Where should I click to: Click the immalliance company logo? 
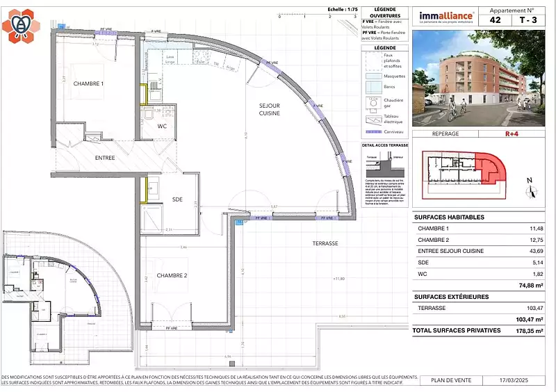(x=447, y=16)
